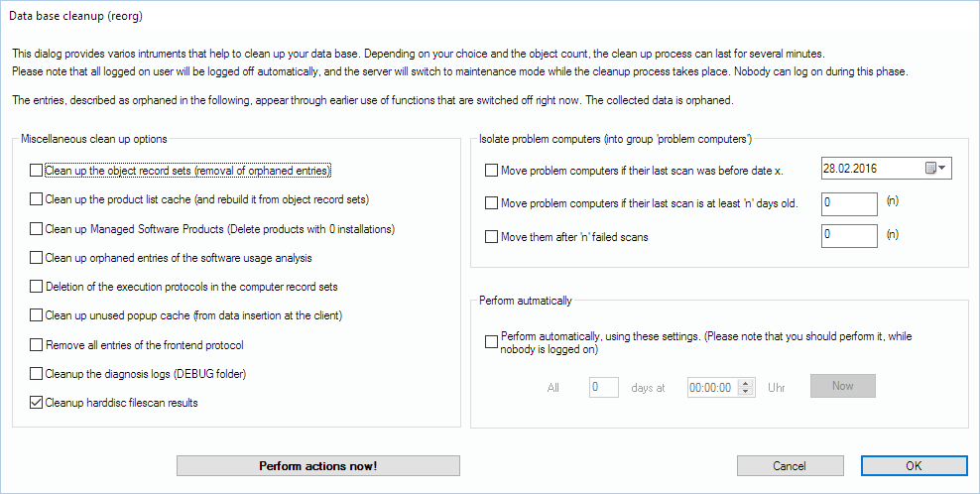Decrease the time spinner value

pos(747,392)
